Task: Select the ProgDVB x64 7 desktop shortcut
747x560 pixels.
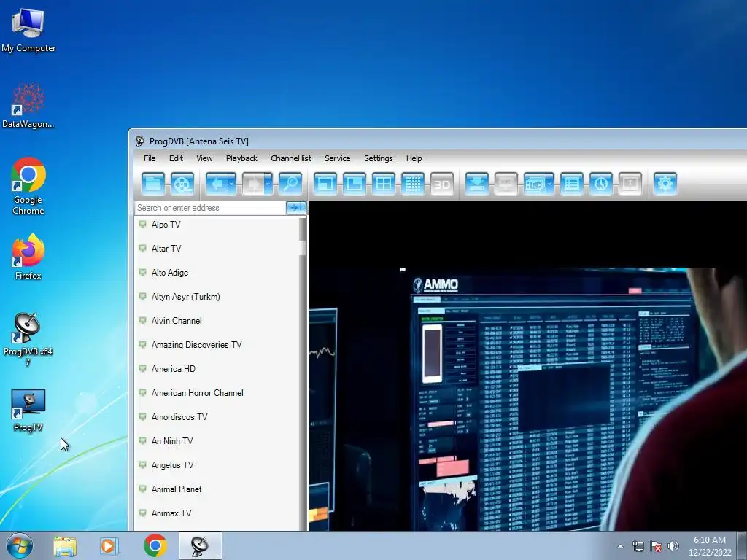Action: coord(28,339)
